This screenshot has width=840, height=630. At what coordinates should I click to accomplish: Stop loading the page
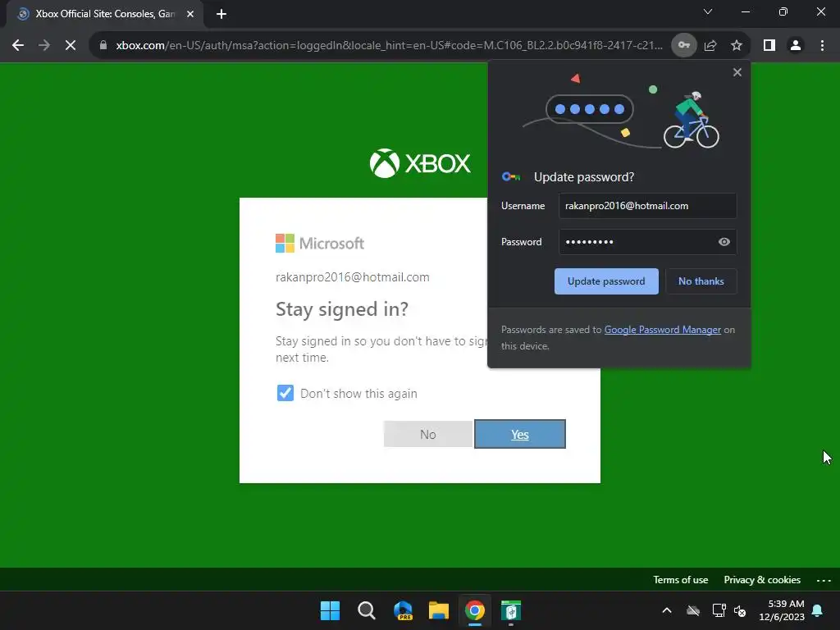(x=71, y=46)
